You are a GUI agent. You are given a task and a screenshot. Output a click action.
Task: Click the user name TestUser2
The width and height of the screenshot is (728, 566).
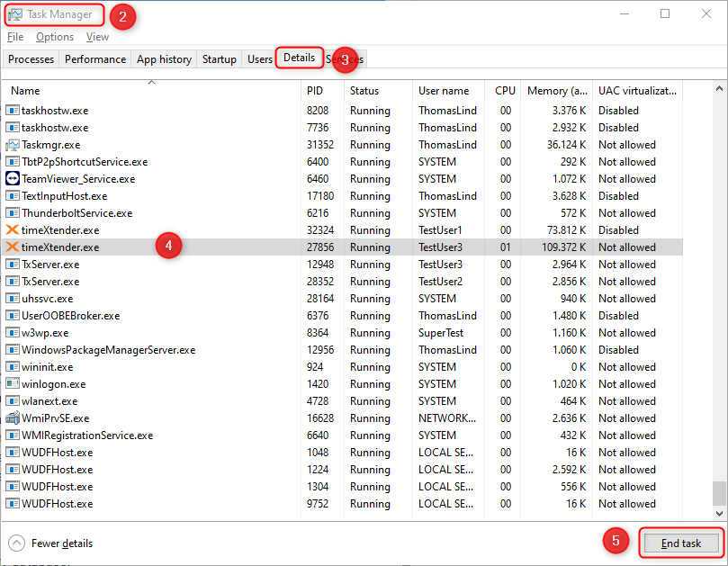440,282
